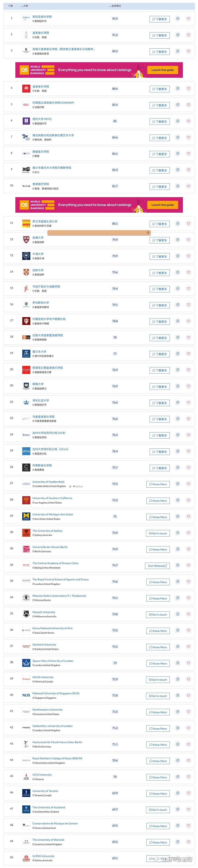Sort by 大学 column header

coord(25,6)
